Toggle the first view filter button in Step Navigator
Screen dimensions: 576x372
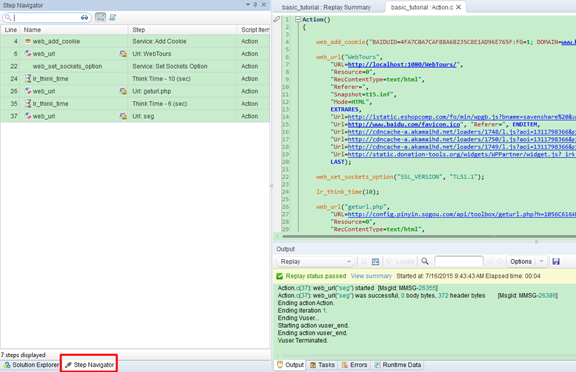pyautogui.click(x=100, y=17)
